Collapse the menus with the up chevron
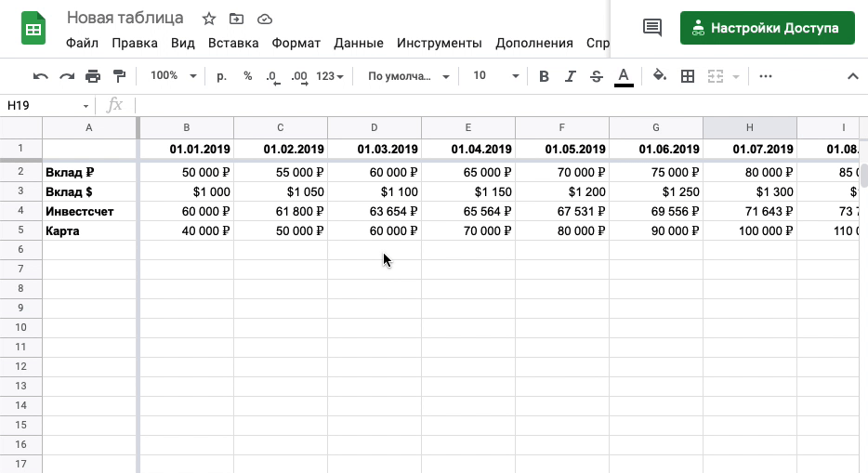This screenshot has height=473, width=868. click(x=853, y=76)
